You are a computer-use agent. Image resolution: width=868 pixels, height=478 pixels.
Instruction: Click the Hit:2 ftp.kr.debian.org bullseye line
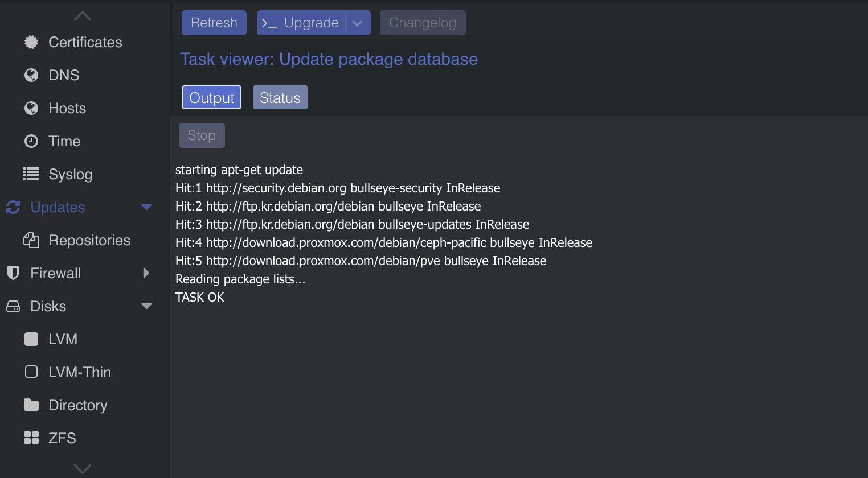[328, 206]
